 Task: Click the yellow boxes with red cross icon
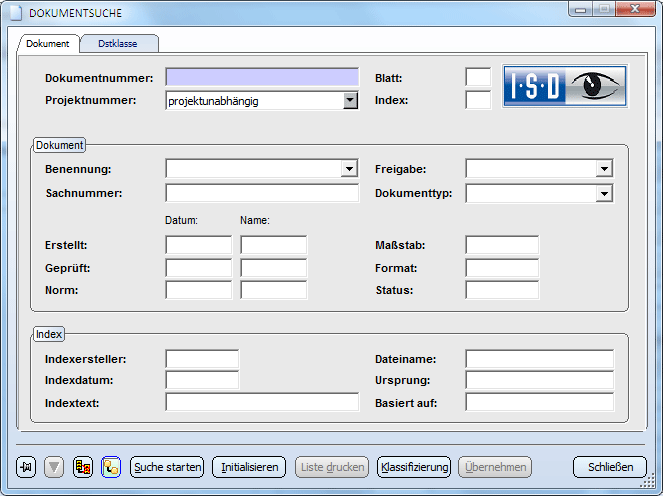point(83,467)
